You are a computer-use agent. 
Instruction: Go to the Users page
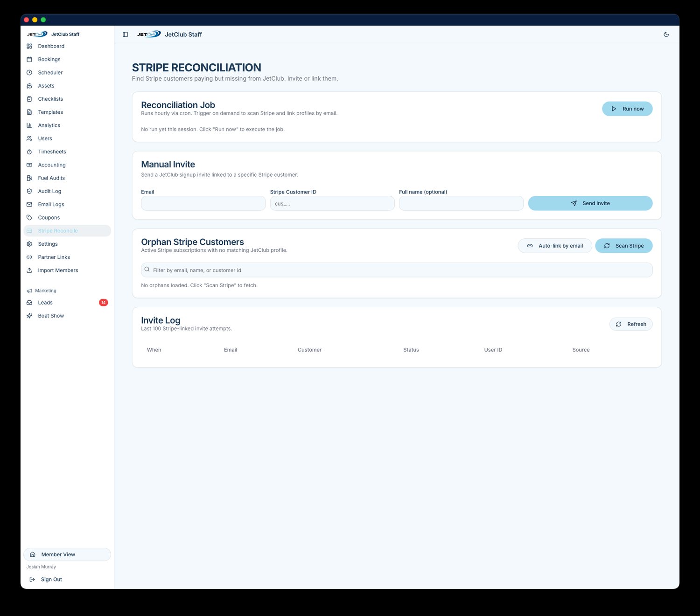[x=67, y=138]
